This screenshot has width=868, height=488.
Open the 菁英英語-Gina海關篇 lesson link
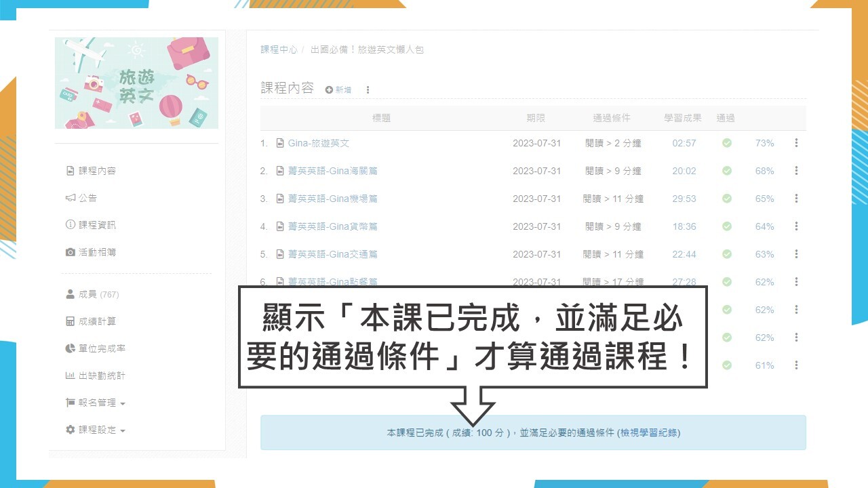pyautogui.click(x=332, y=171)
